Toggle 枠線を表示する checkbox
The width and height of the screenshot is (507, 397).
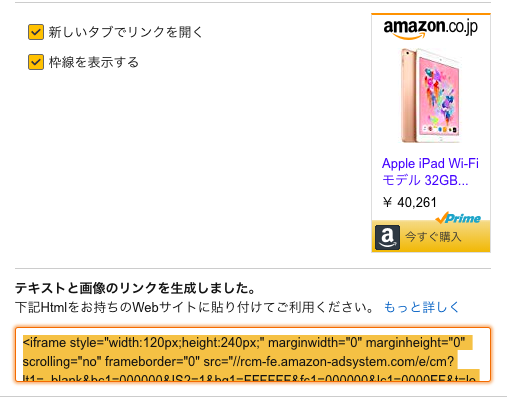(36, 62)
